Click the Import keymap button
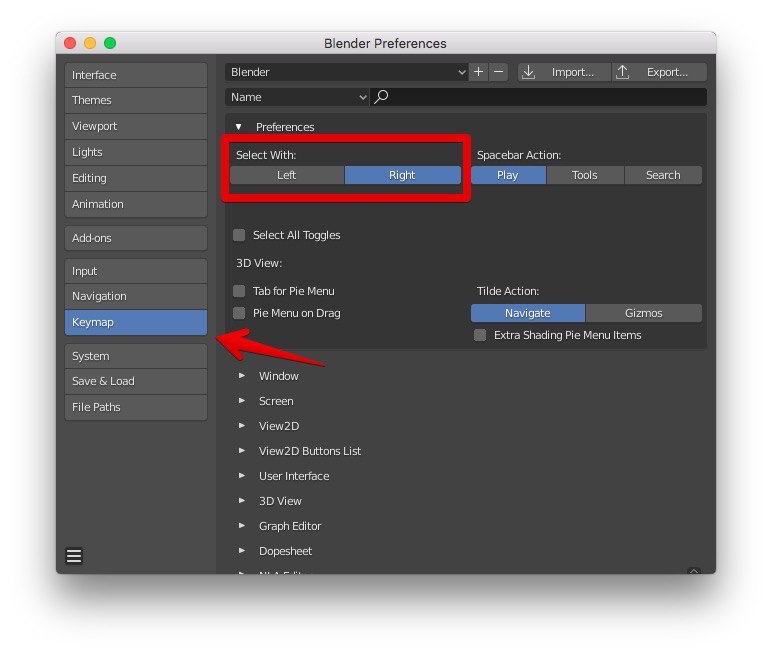 coord(561,72)
